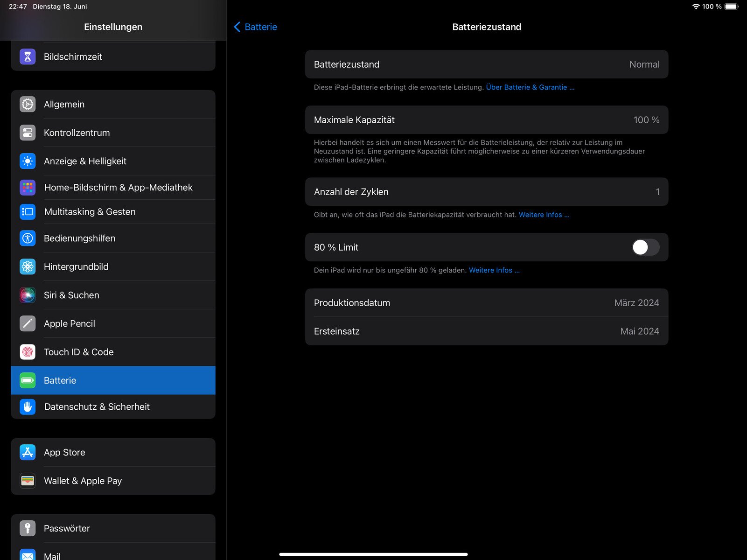Image resolution: width=747 pixels, height=560 pixels.
Task: Select the highlighted Batterie entry
Action: [113, 380]
